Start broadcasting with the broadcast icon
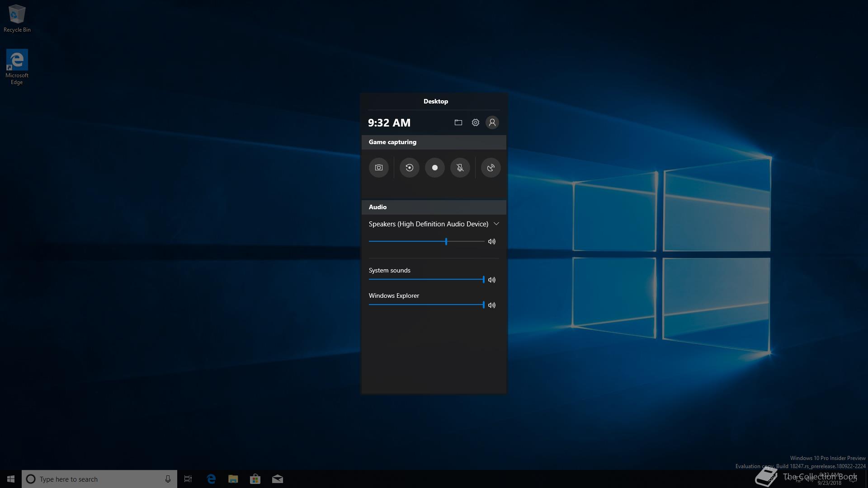The width and height of the screenshot is (868, 488). [491, 168]
